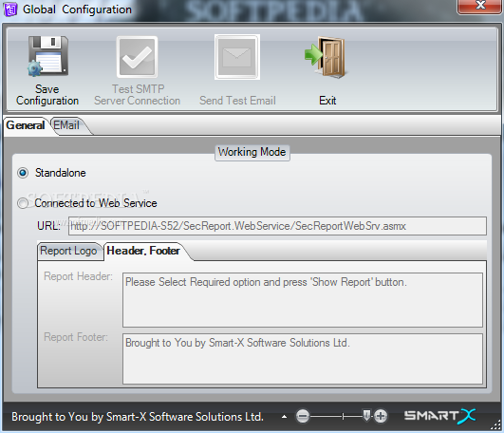Click the zoom slider thumb

tap(366, 415)
